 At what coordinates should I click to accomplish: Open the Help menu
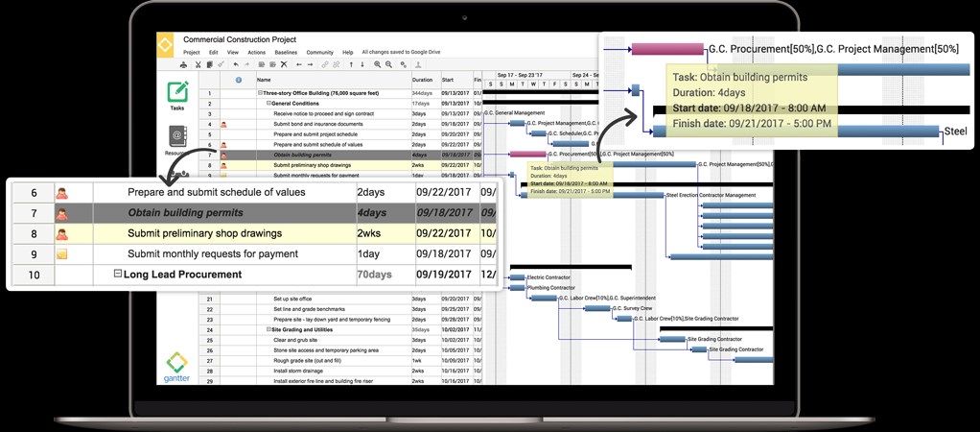click(348, 53)
